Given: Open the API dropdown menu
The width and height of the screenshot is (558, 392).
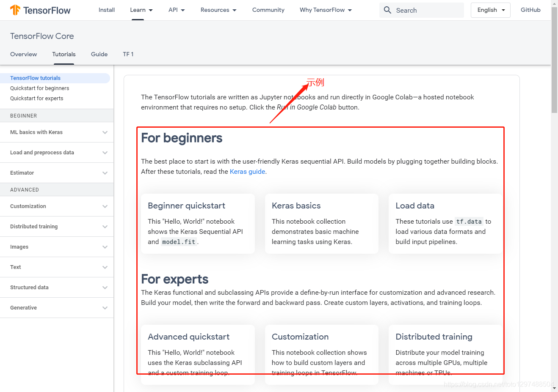Looking at the screenshot, I should point(177,10).
